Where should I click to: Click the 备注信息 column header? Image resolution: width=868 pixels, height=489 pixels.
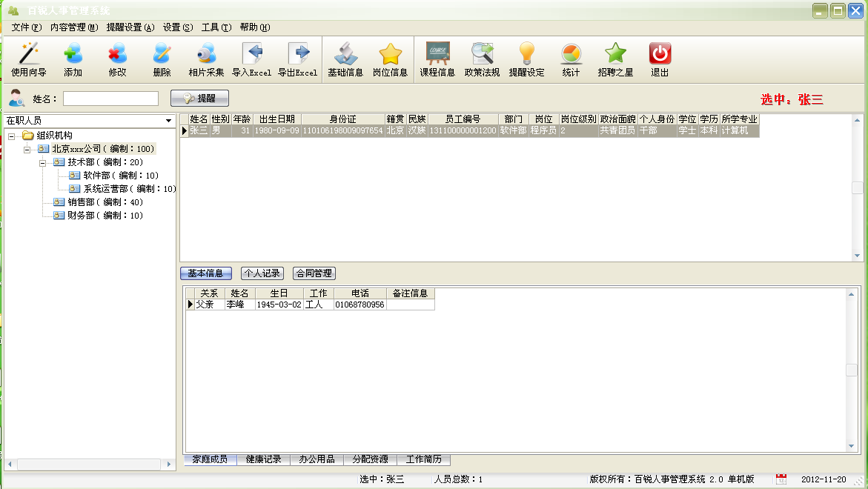410,293
